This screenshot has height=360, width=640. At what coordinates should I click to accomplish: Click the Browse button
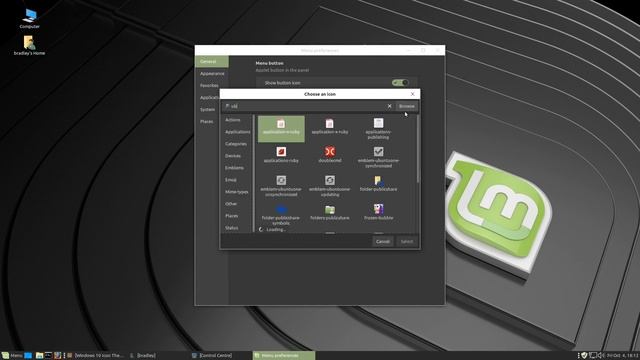407,106
